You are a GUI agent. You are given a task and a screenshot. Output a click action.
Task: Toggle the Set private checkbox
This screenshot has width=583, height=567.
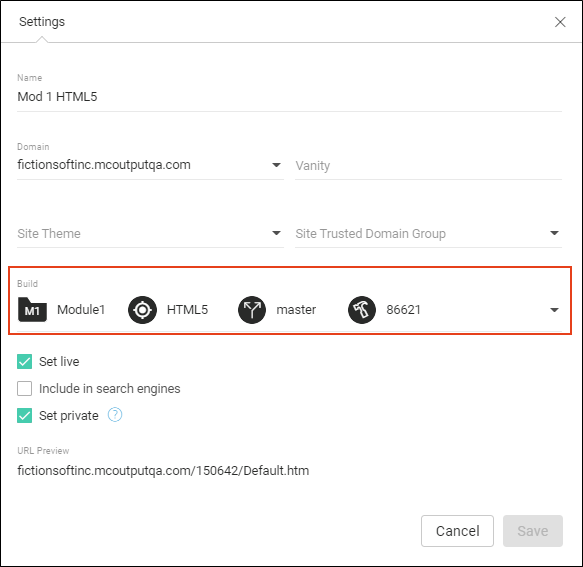[x=25, y=416]
